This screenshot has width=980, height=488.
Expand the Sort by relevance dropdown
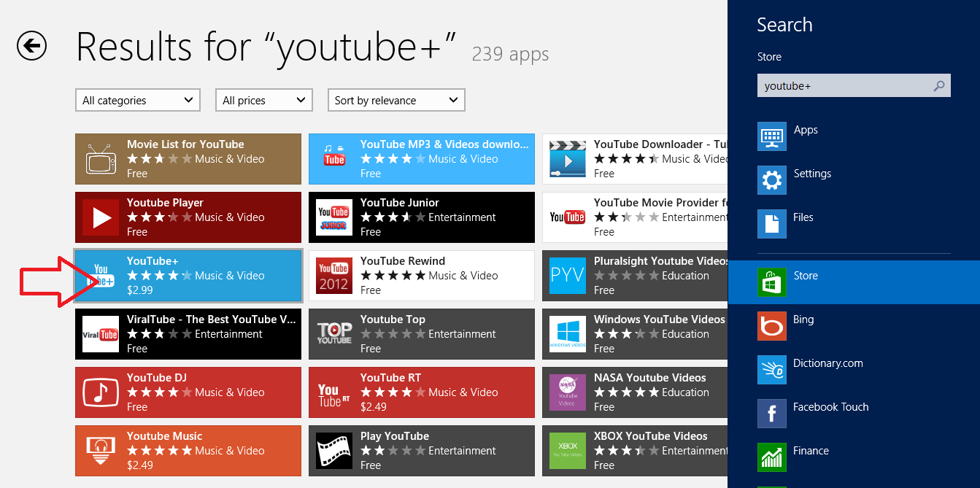396,101
